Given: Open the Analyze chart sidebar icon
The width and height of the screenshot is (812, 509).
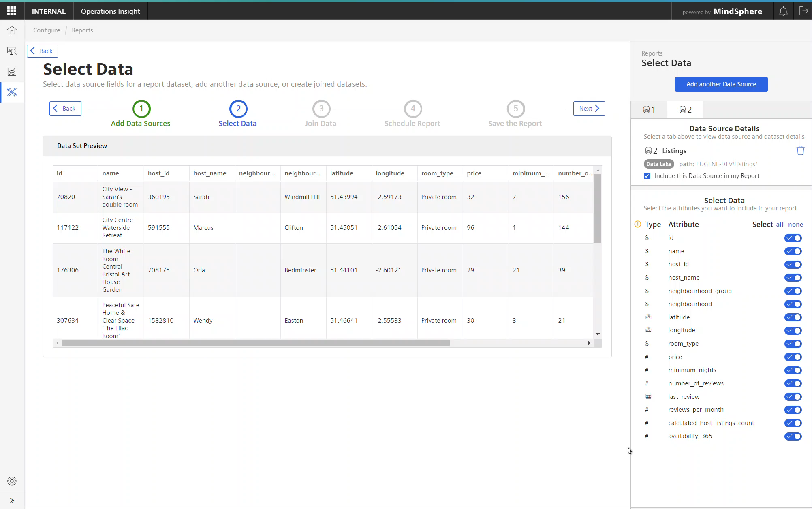Looking at the screenshot, I should (x=12, y=72).
